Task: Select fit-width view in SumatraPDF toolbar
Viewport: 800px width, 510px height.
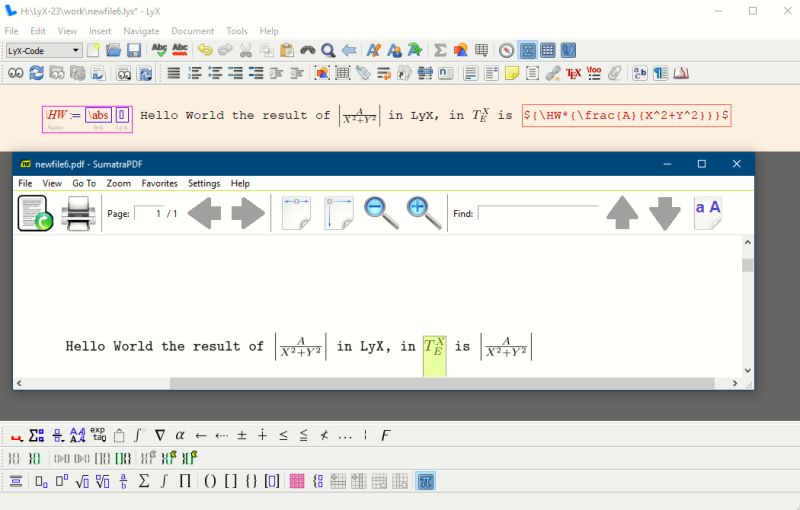Action: click(296, 213)
